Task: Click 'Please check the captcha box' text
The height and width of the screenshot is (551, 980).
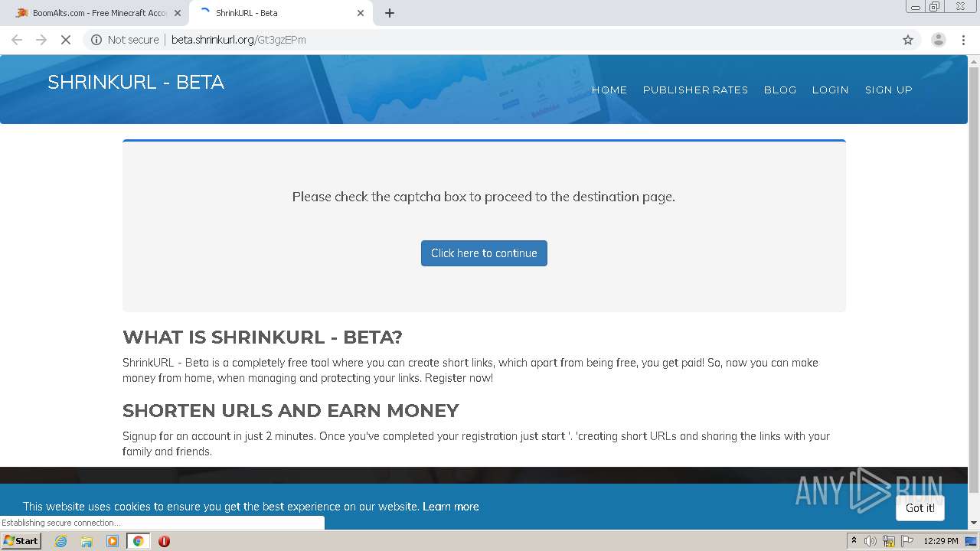Action: click(x=484, y=197)
